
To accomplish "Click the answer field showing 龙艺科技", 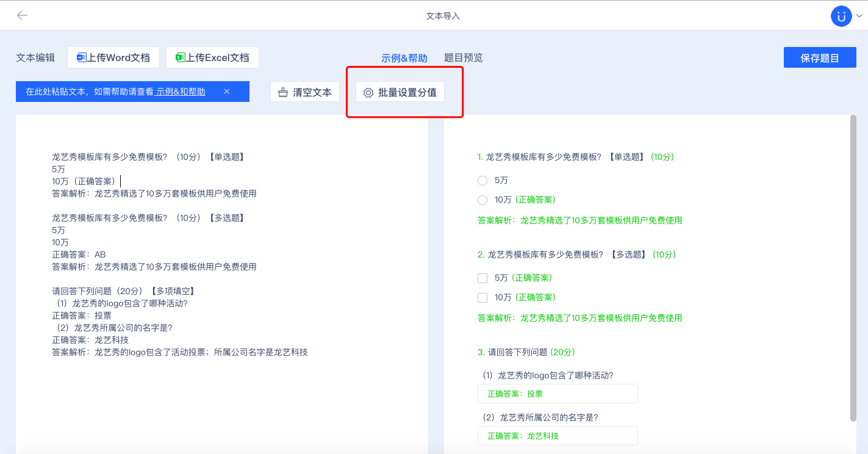I will click(558, 436).
